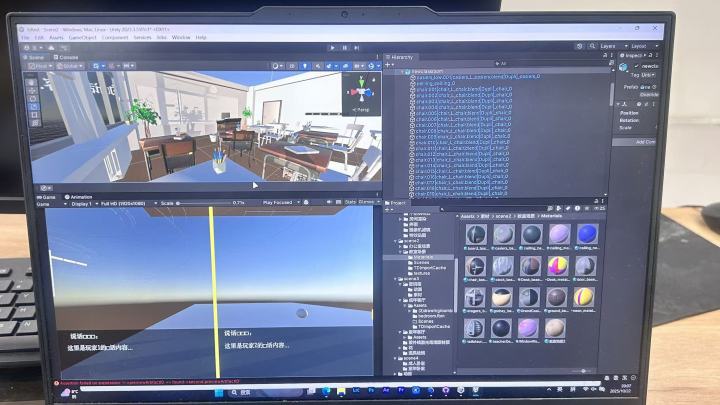Image resolution: width=720 pixels, height=405 pixels.
Task: Open the Help menu
Action: tap(201, 37)
